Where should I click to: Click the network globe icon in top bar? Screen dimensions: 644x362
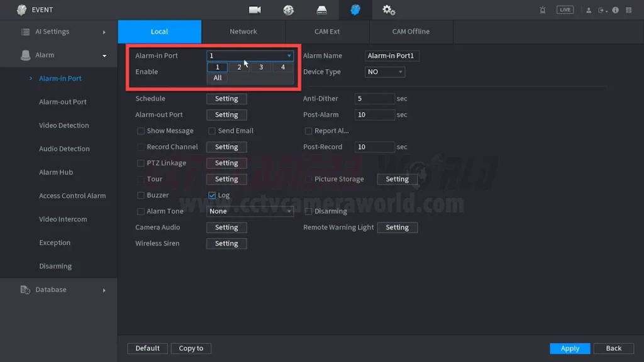pos(289,10)
